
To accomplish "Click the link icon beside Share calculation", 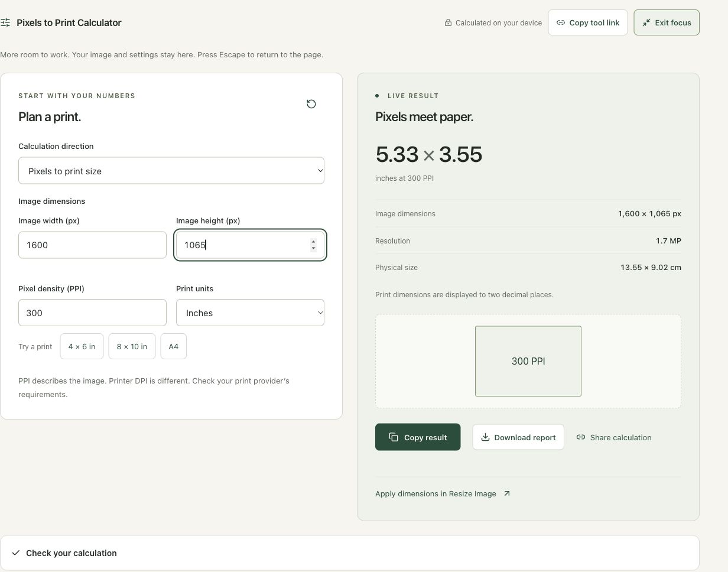I will [581, 437].
